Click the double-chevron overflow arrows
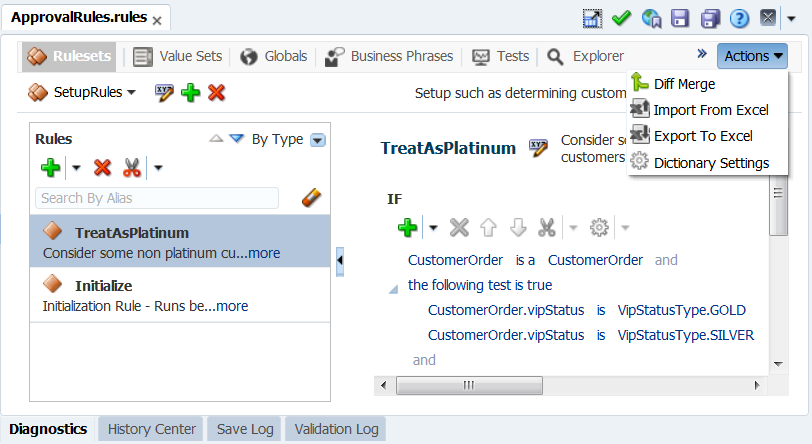Screen dimensions: 812x444 click(702, 54)
